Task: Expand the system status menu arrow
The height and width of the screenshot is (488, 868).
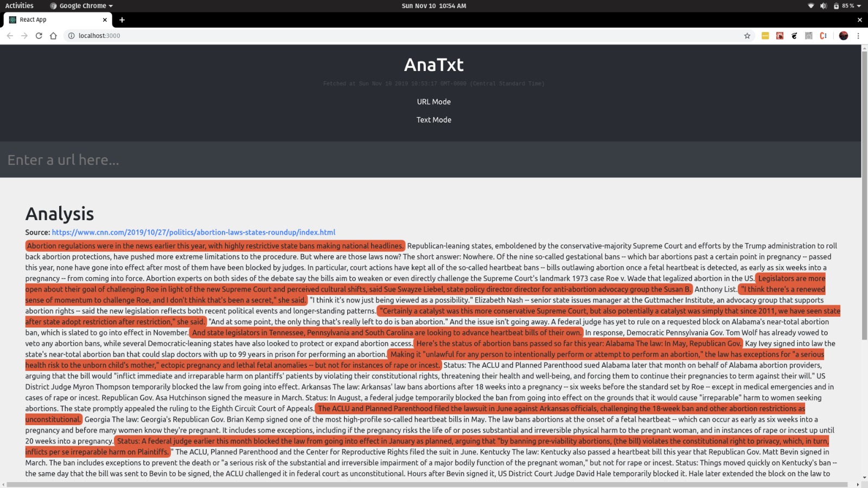Action: (859, 6)
